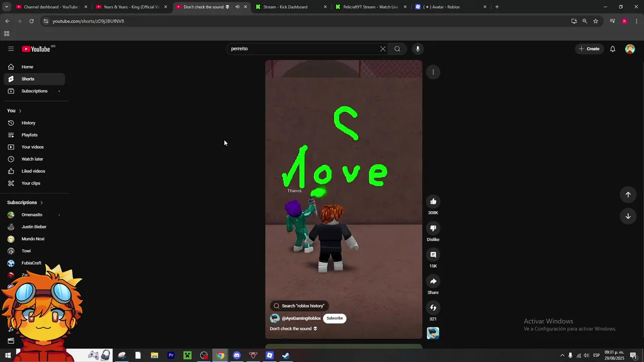The image size is (644, 362).
Task: Open Chrome media control icon
Action: (x=612, y=21)
